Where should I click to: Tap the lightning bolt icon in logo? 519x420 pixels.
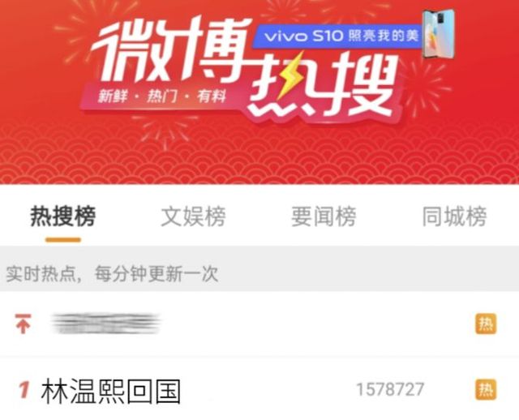pyautogui.click(x=291, y=76)
